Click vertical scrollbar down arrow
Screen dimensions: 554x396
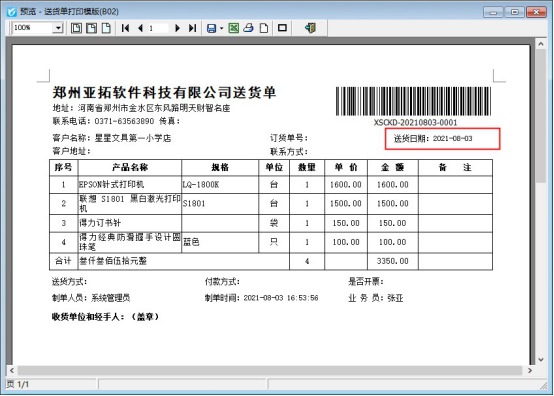[x=541, y=360]
